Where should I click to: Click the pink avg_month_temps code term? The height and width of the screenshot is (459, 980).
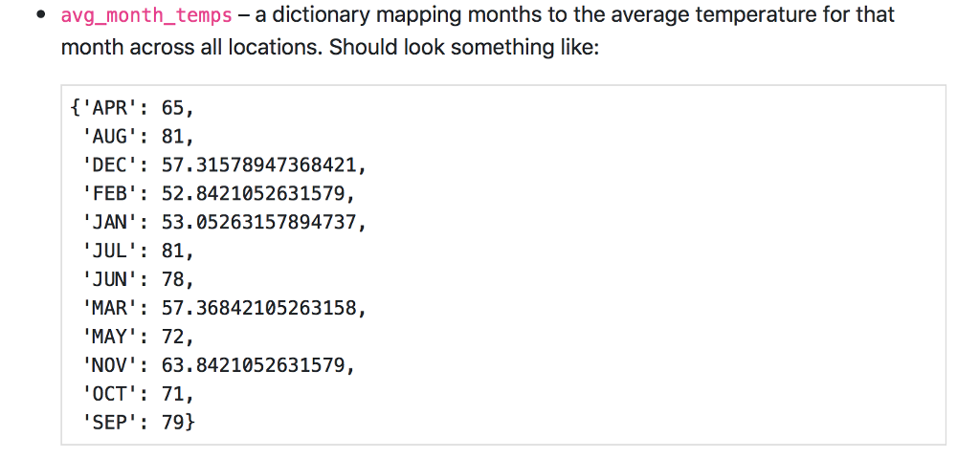pyautogui.click(x=146, y=15)
